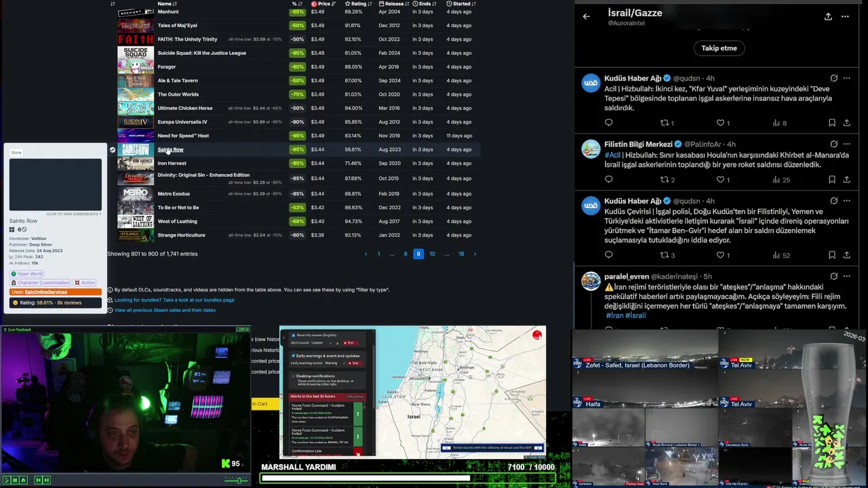Open paralel_evren profile avatar
The image size is (868, 488).
tap(591, 281)
